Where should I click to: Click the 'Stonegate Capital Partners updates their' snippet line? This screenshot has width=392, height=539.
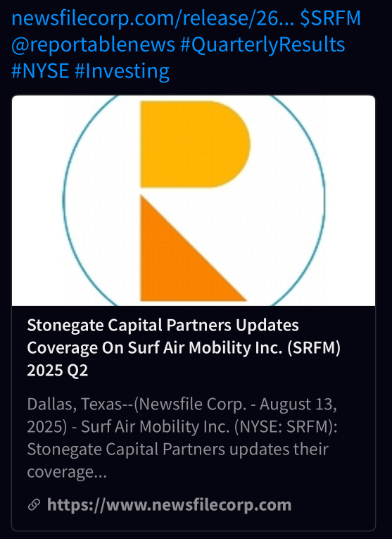(178, 449)
